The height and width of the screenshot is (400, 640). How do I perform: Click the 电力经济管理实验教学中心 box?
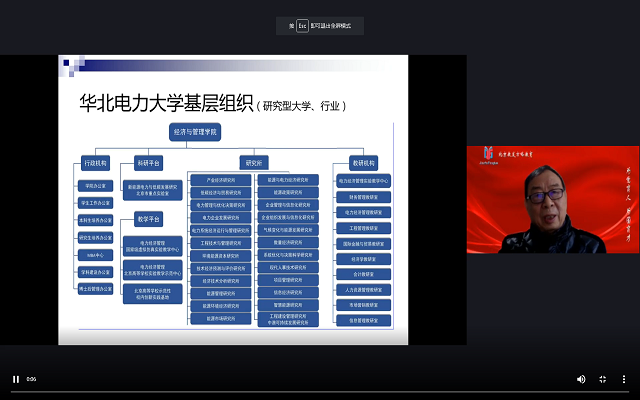click(x=363, y=181)
